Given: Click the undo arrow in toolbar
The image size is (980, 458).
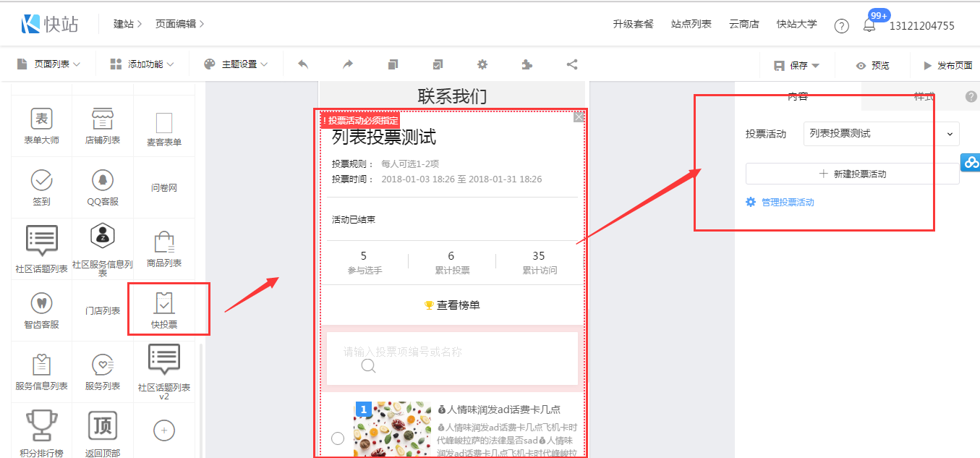Looking at the screenshot, I should (x=303, y=64).
